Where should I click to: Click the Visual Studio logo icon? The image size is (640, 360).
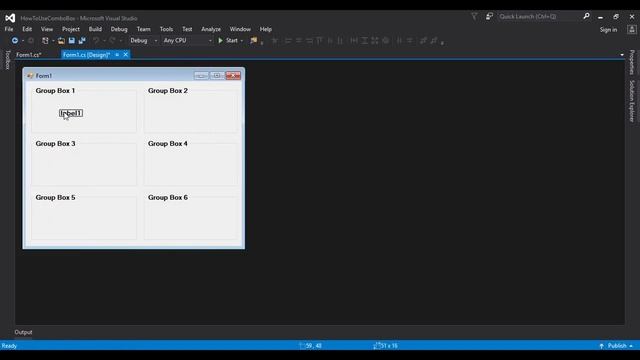click(x=10, y=18)
